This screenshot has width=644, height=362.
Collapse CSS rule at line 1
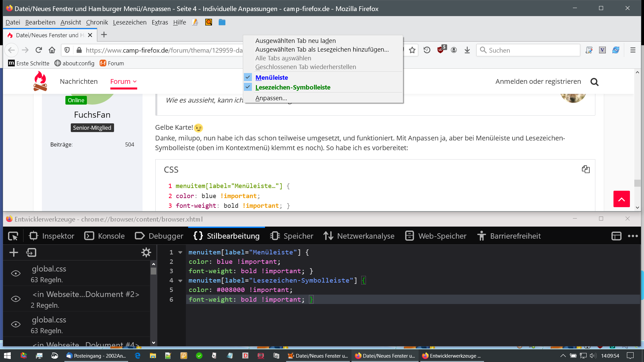click(180, 252)
